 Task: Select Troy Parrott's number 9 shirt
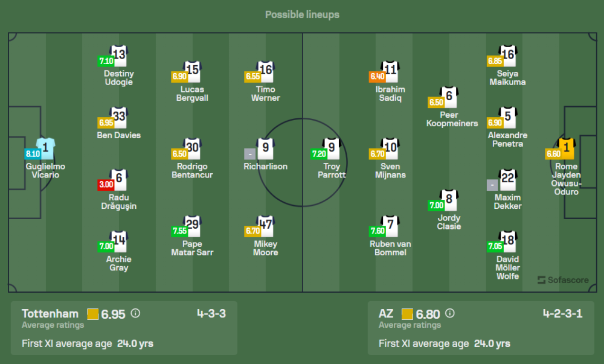[x=332, y=147]
